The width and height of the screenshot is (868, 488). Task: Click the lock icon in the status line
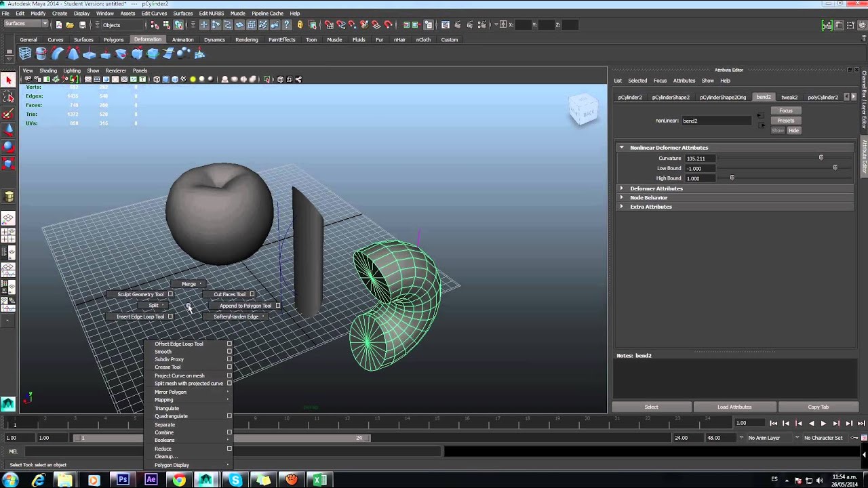tap(300, 25)
